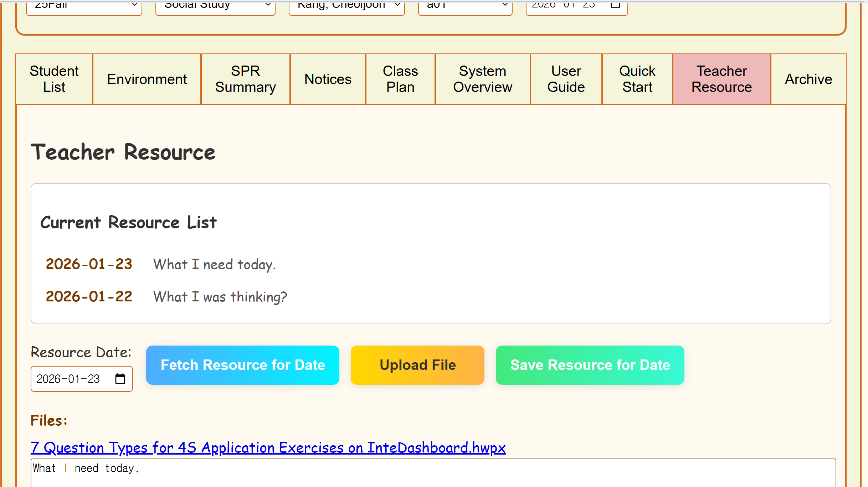Open the User Guide tab
Screen dimensions: 868x487
click(x=566, y=79)
